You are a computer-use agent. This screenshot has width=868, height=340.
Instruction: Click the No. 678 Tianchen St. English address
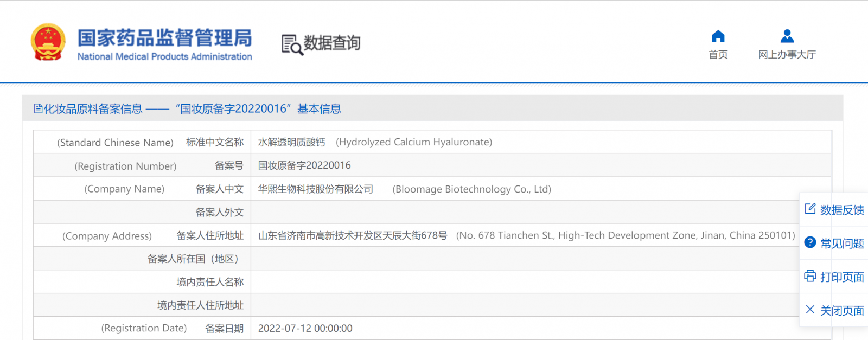click(x=626, y=235)
